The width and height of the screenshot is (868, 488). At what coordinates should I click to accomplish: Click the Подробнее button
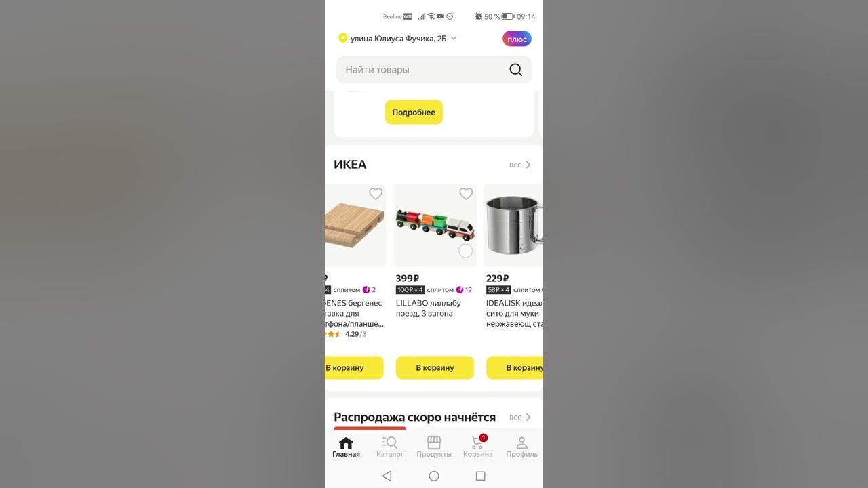tap(414, 113)
